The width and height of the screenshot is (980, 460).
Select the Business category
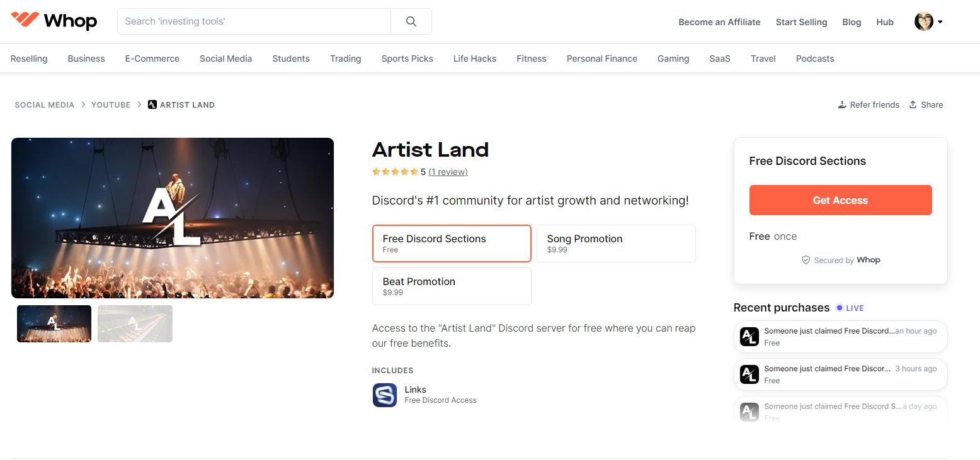coord(86,59)
